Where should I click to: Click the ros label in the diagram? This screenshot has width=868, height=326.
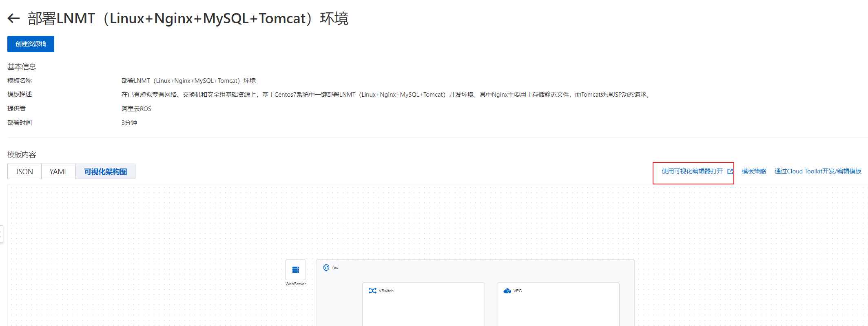coord(335,268)
